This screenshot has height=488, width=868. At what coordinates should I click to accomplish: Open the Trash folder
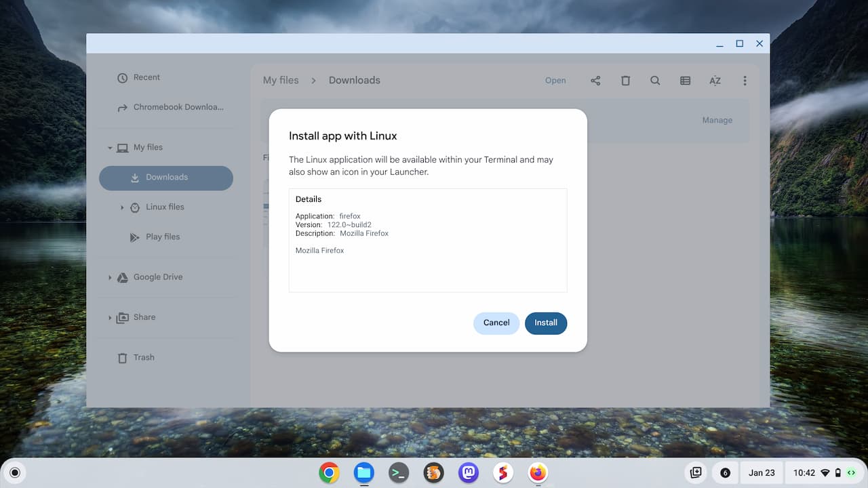(144, 357)
